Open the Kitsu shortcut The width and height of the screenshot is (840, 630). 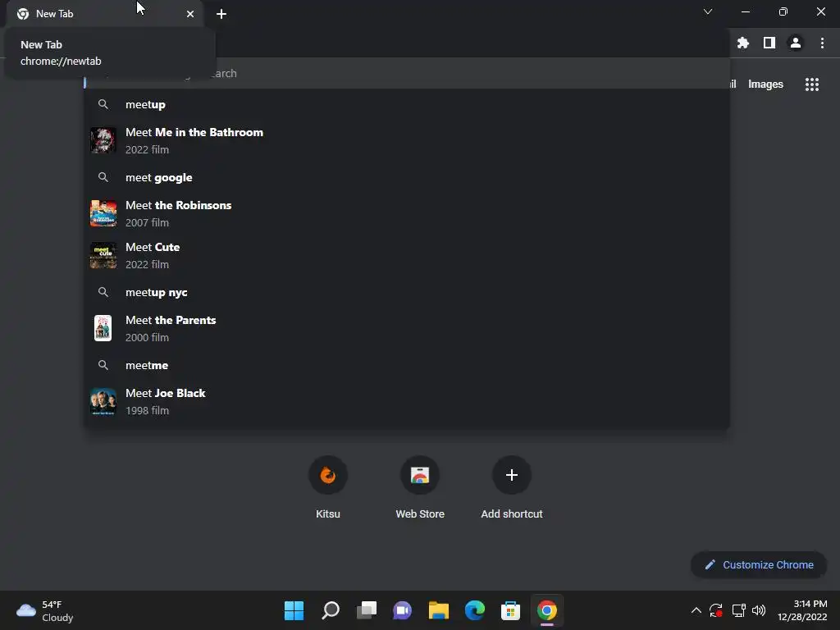tap(328, 486)
